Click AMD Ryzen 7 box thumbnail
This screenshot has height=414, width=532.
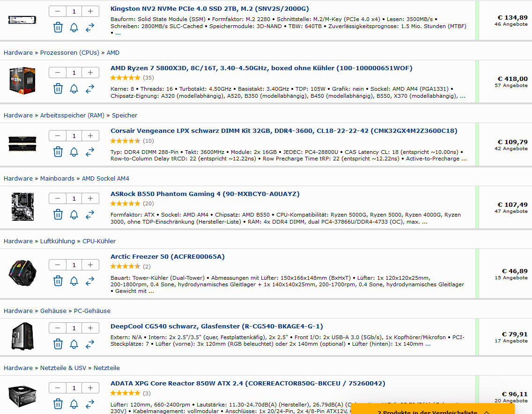[22, 80]
